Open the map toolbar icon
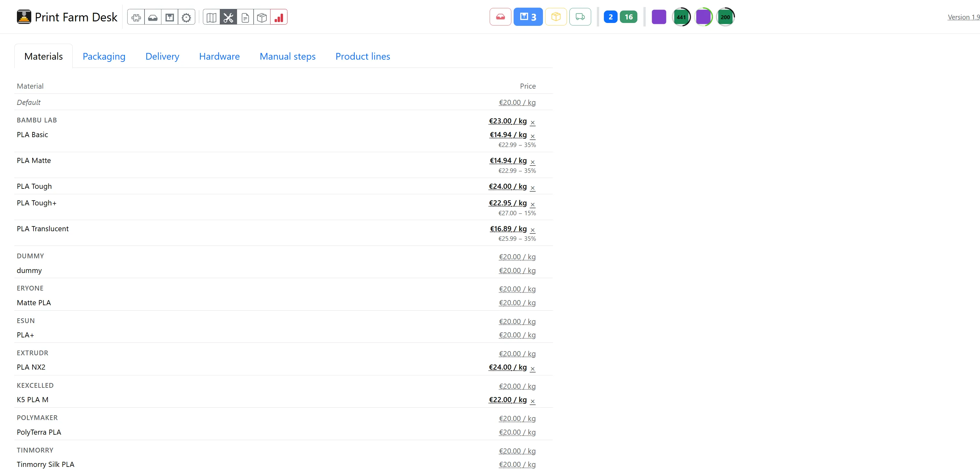Image resolution: width=980 pixels, height=472 pixels. [x=212, y=17]
